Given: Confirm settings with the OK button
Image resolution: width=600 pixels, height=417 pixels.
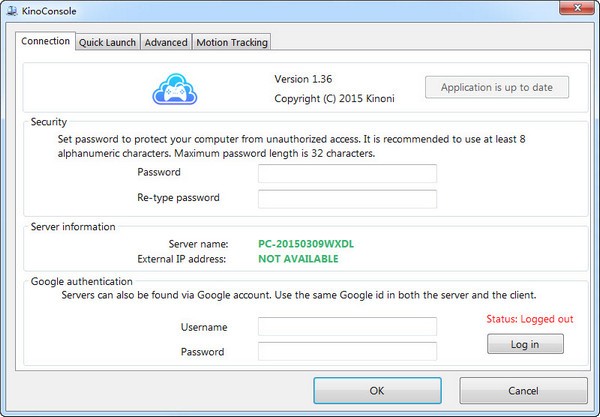Looking at the screenshot, I should click(377, 390).
